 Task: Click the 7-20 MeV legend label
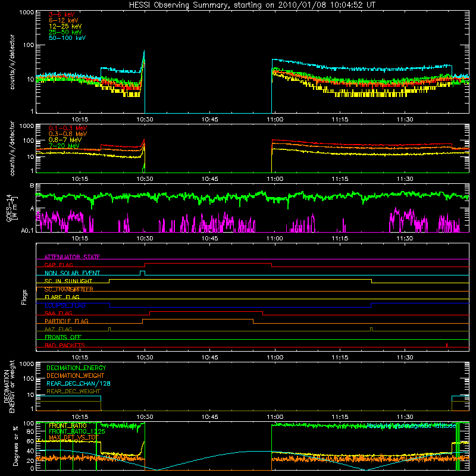64,146
